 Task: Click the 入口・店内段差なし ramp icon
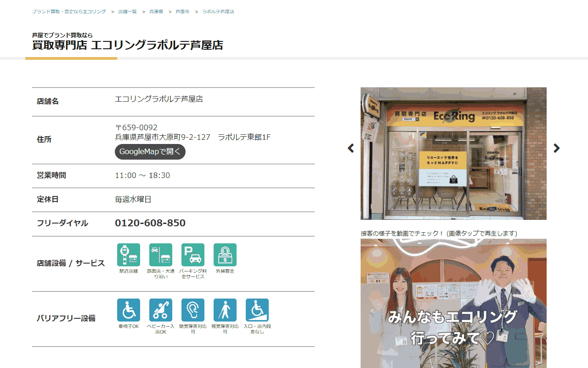point(257,310)
